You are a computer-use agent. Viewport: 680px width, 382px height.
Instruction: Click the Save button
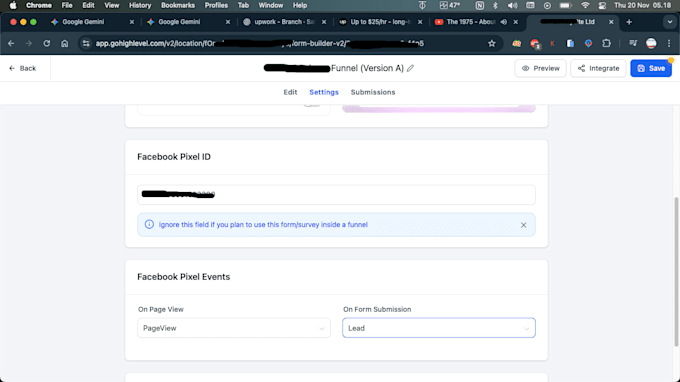(651, 68)
